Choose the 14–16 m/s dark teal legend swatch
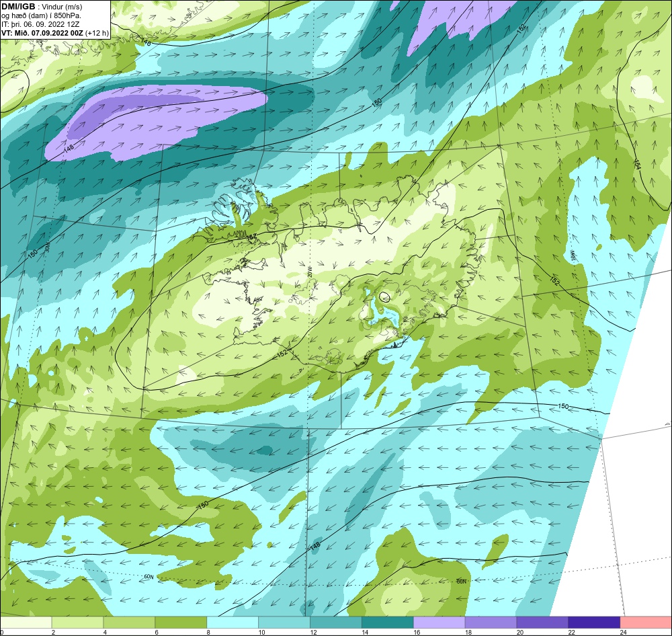 tap(388, 623)
